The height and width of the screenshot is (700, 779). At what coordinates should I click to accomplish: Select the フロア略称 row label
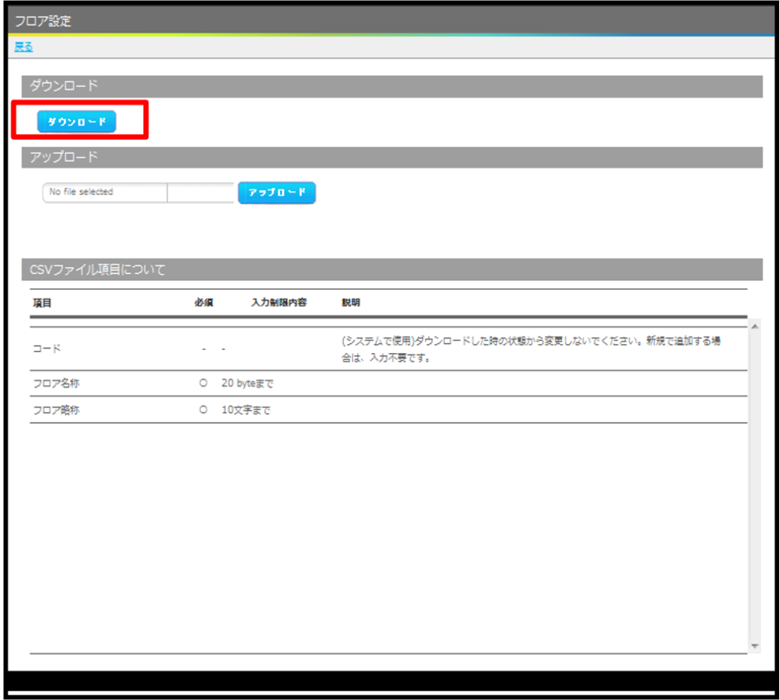56,410
